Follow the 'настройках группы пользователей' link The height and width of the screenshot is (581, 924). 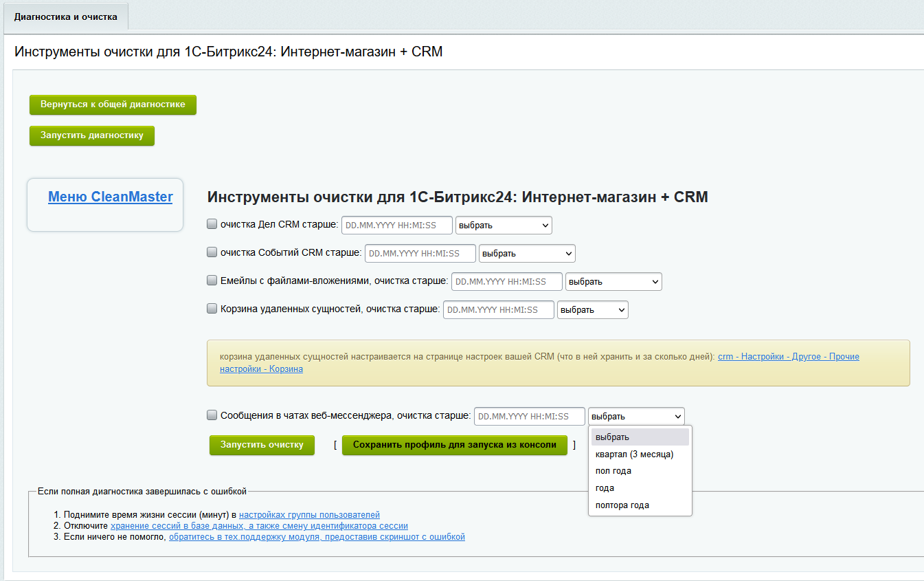click(x=309, y=515)
